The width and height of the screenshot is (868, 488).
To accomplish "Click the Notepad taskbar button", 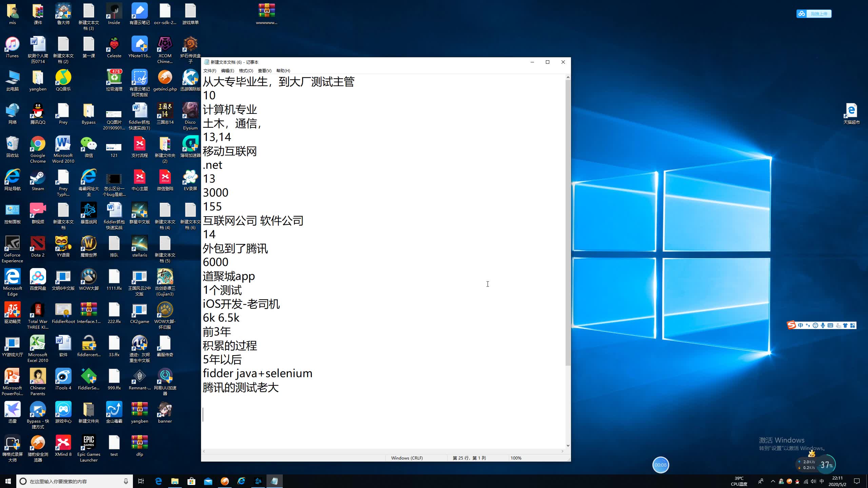I will coord(274,481).
